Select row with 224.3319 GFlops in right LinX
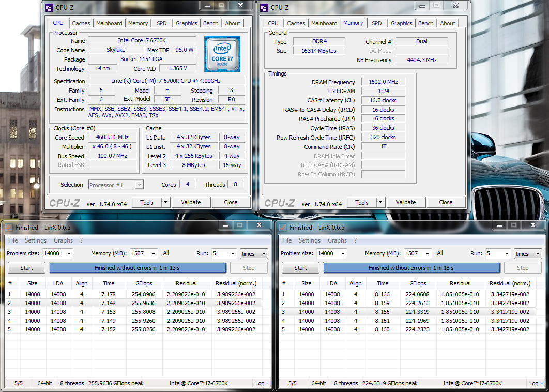Screen dimensions: 549x392 [407, 312]
